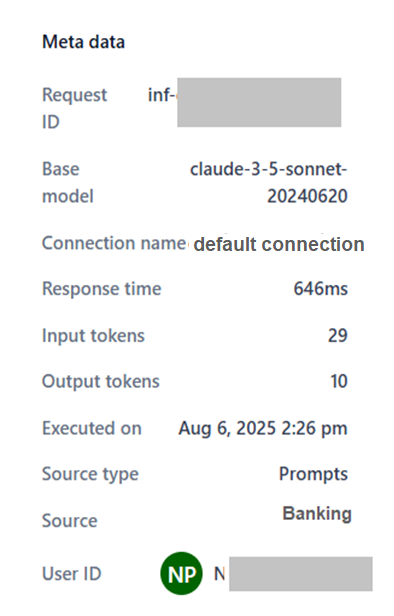Screen dimensions: 394x616
Task: Click the Aug 6, 2025 2:26 pm timestamp
Action: (x=263, y=428)
